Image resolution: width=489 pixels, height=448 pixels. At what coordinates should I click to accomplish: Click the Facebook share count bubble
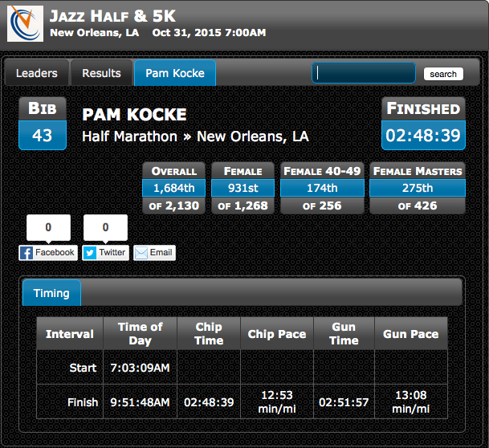pos(48,228)
